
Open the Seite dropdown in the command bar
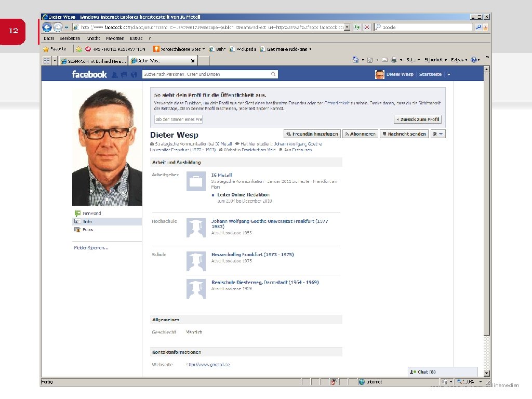413,60
